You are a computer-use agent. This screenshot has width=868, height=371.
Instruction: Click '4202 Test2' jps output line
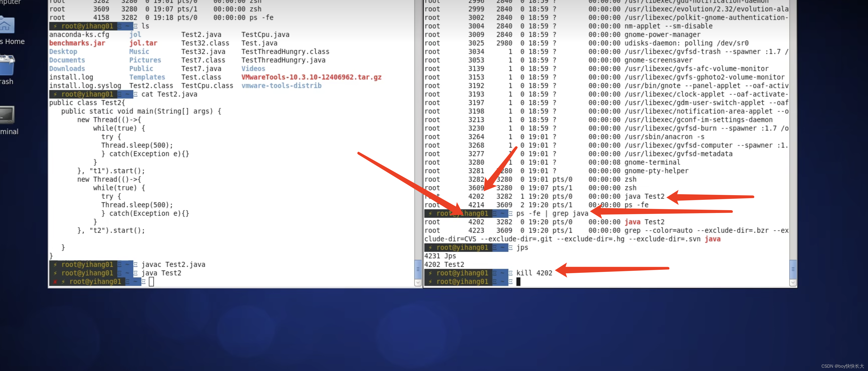(x=444, y=265)
